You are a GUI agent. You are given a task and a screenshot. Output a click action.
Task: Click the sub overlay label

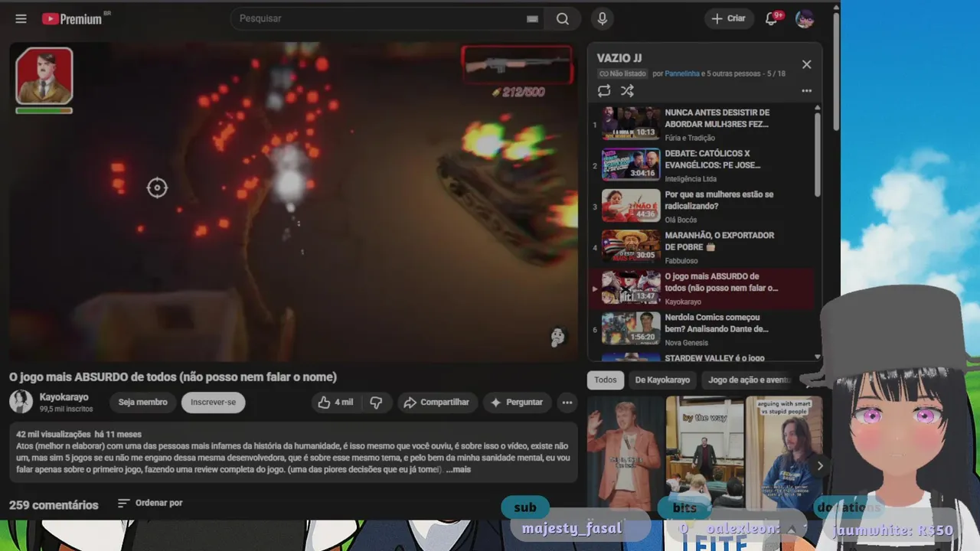pos(525,507)
